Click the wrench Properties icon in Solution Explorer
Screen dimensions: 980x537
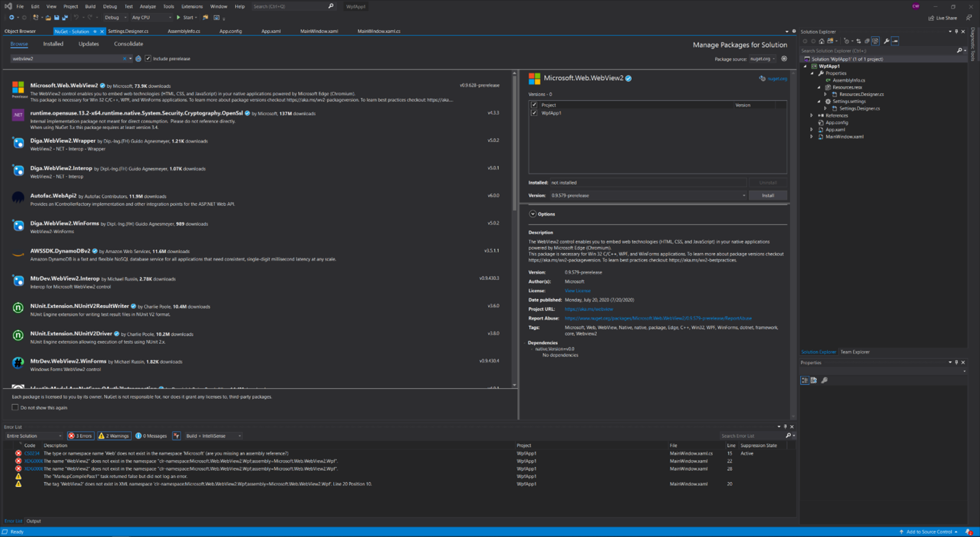click(886, 41)
